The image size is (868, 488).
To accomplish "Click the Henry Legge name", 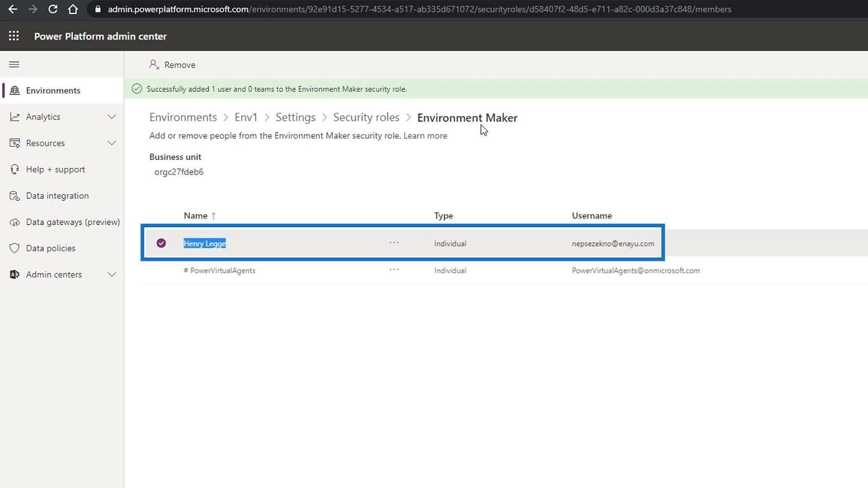I will [x=205, y=243].
